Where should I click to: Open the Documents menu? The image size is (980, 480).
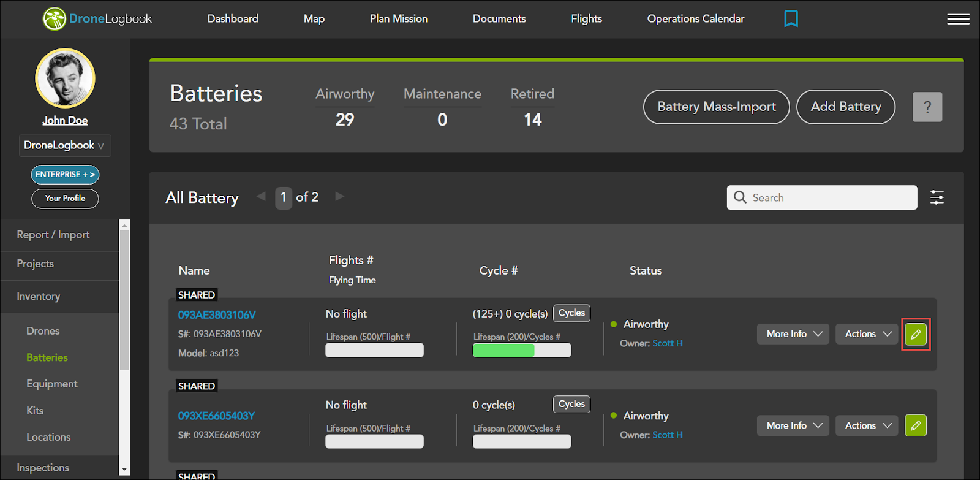(x=499, y=19)
